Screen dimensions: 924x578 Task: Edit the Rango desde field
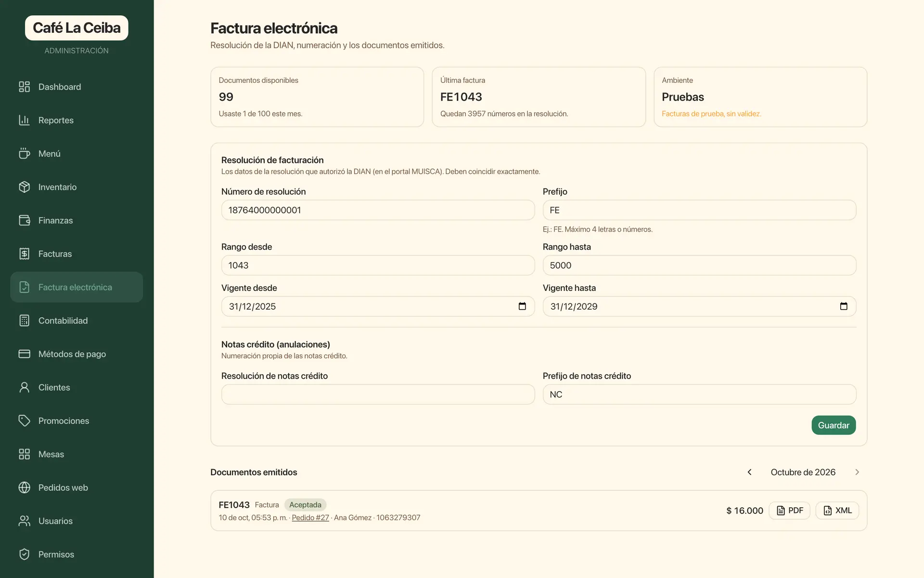coord(378,265)
